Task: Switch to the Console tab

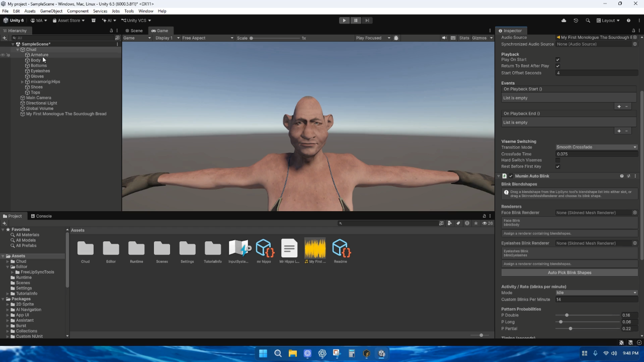Action: click(41, 216)
